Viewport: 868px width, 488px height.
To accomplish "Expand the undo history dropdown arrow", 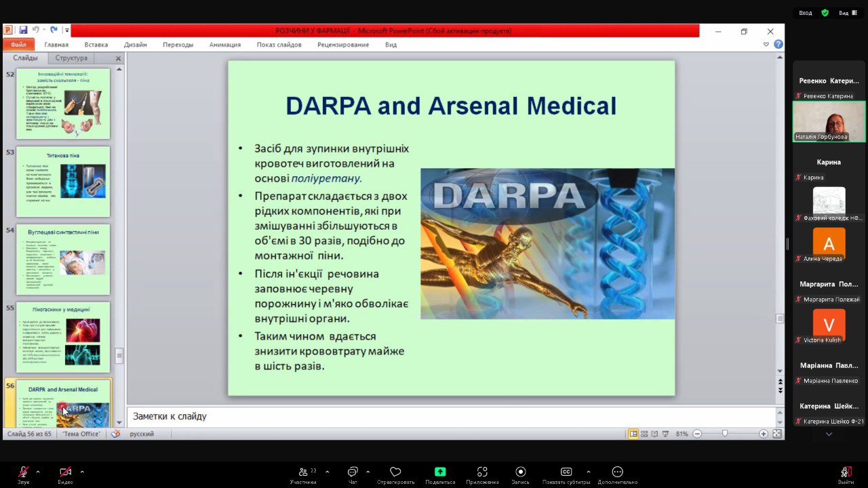I will tap(44, 30).
